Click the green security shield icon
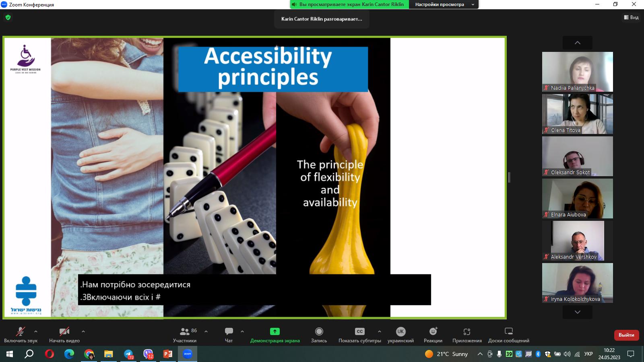 8,17
